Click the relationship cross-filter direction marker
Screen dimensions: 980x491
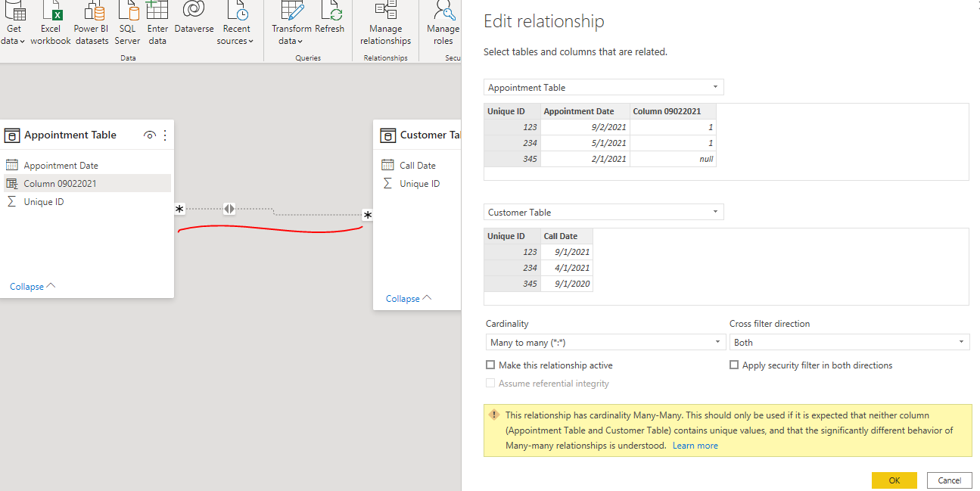point(229,209)
